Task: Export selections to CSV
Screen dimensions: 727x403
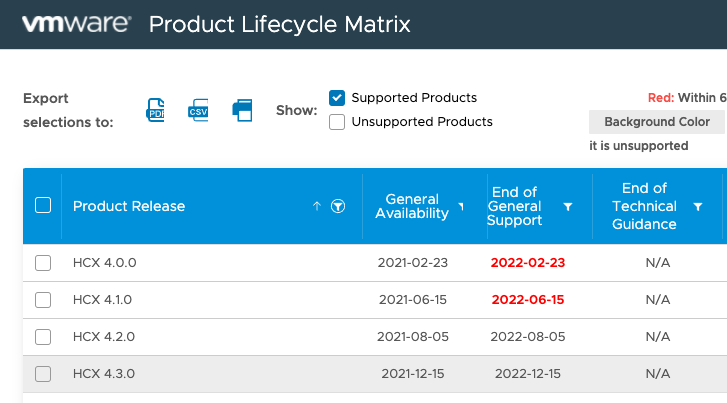Action: (x=198, y=110)
